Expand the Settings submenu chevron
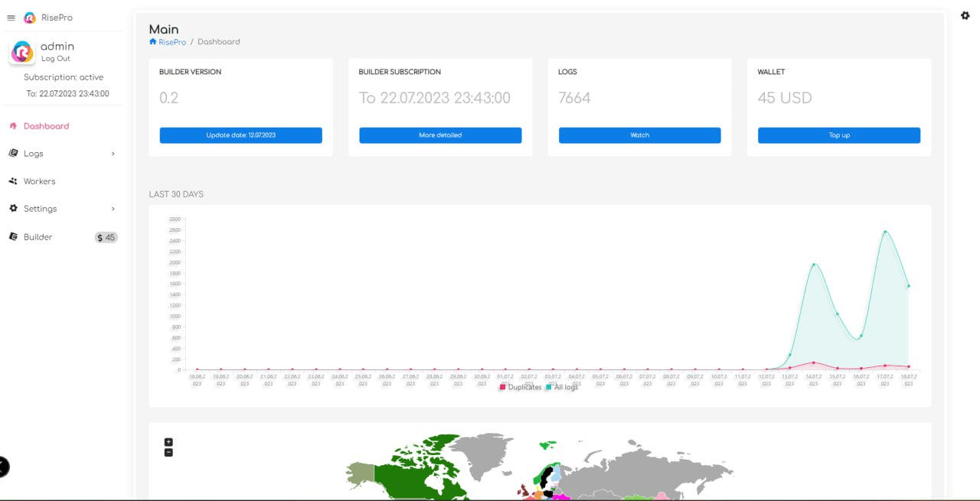 113,209
